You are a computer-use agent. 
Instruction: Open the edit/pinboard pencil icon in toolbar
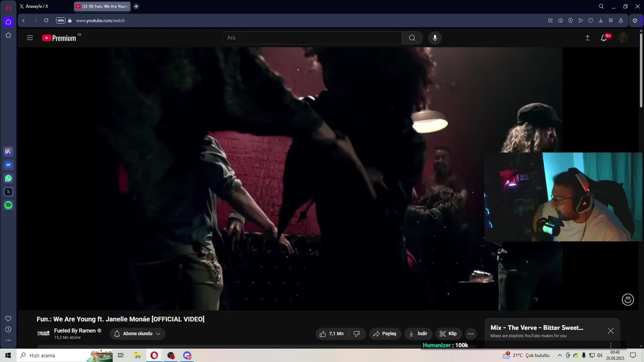550,21
